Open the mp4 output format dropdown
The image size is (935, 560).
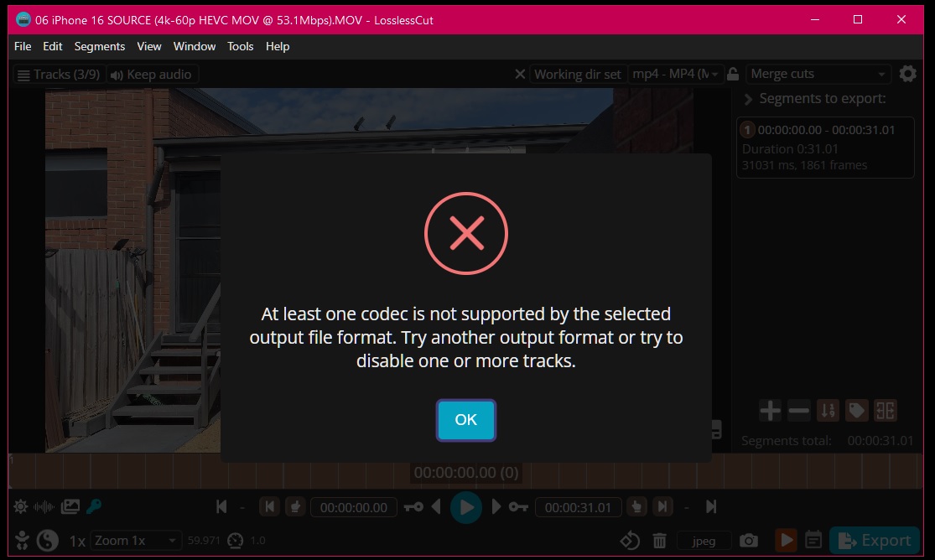(676, 74)
